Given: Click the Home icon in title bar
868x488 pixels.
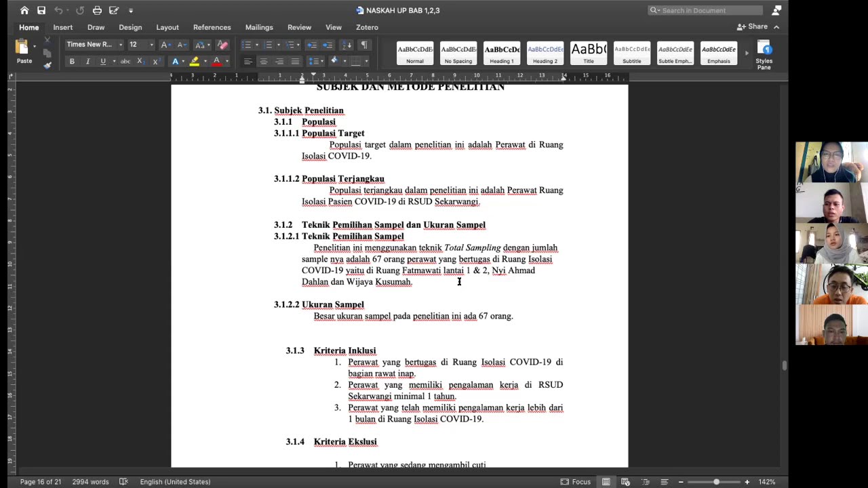Looking at the screenshot, I should (24, 10).
